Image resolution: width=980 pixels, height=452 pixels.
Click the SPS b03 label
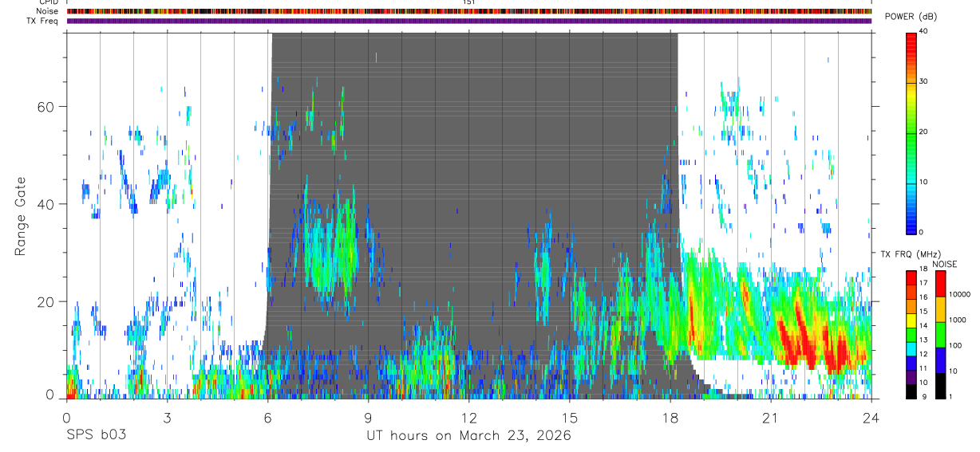(95, 435)
